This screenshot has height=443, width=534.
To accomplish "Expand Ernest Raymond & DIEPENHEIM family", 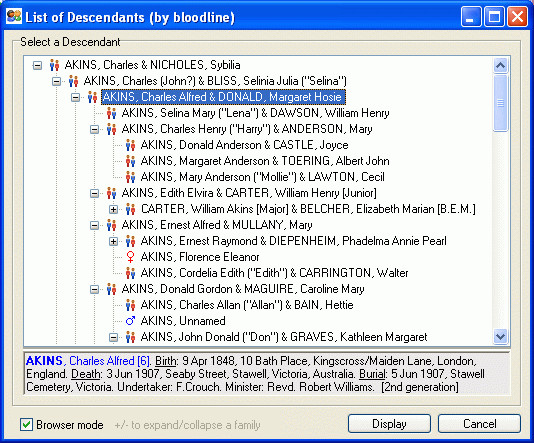I will tap(113, 241).
